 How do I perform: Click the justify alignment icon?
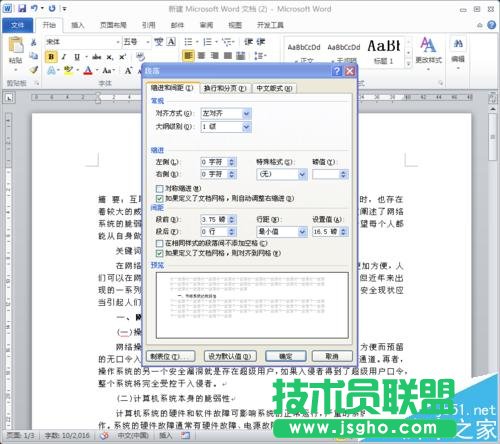228,55
